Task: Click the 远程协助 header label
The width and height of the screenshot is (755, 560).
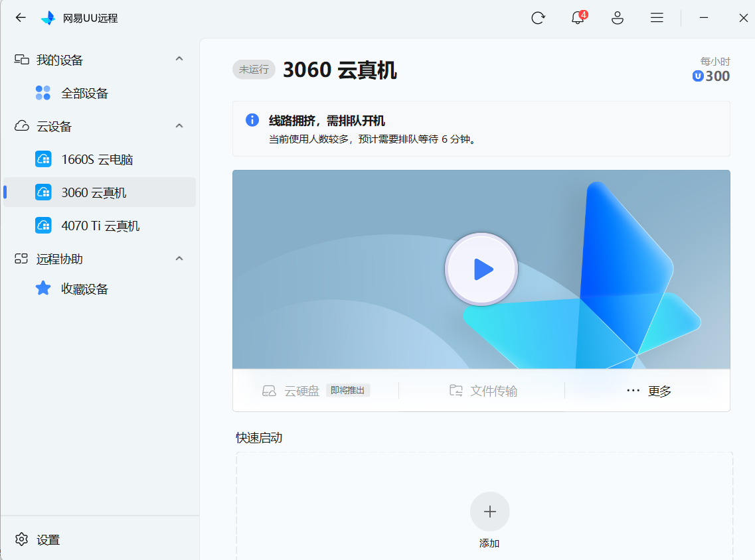Action: coord(59,259)
